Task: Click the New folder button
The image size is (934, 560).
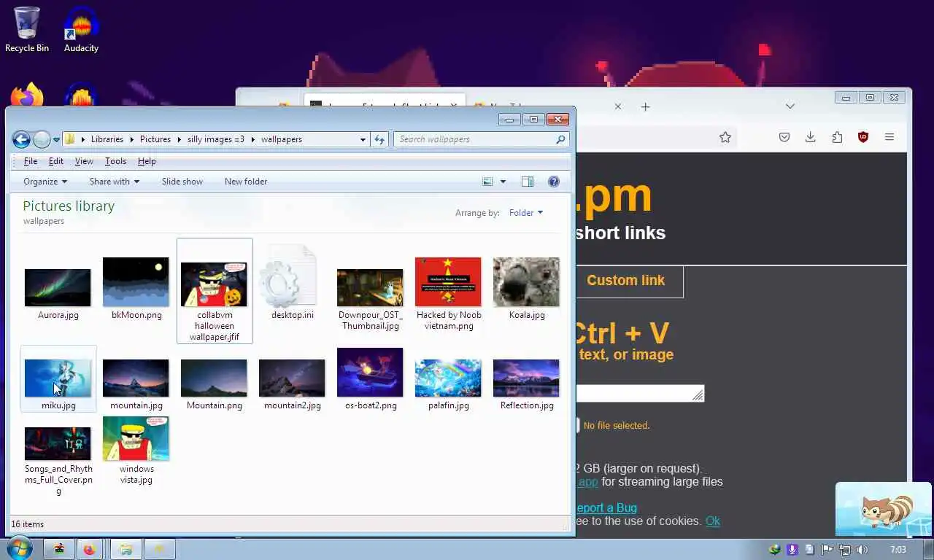Action: coord(246,182)
